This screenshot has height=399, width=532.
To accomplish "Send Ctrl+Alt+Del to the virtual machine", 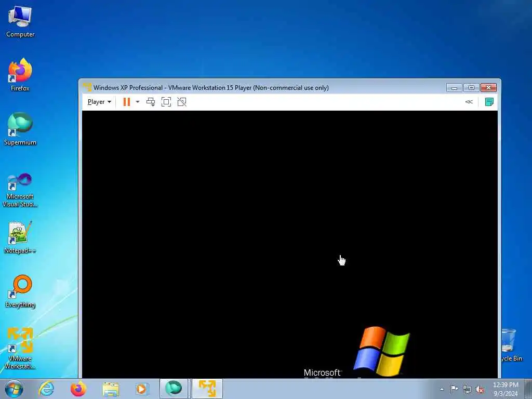I will point(150,102).
